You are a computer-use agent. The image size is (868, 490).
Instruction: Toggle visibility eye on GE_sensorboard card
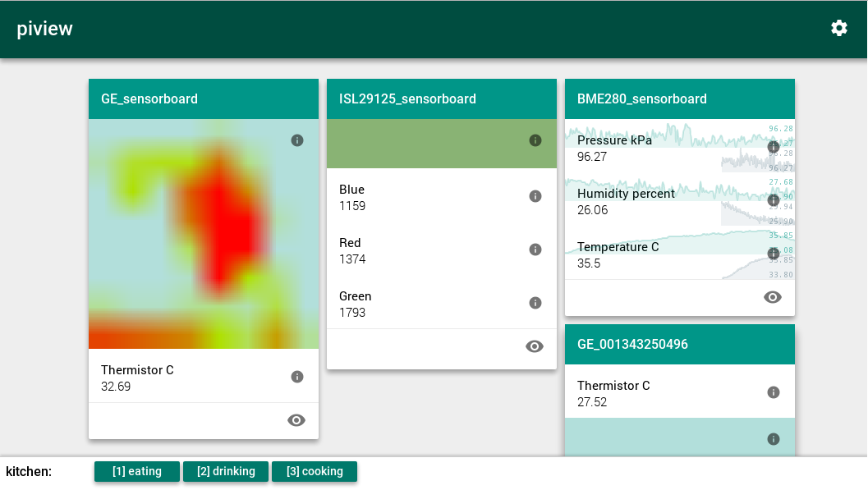point(296,420)
